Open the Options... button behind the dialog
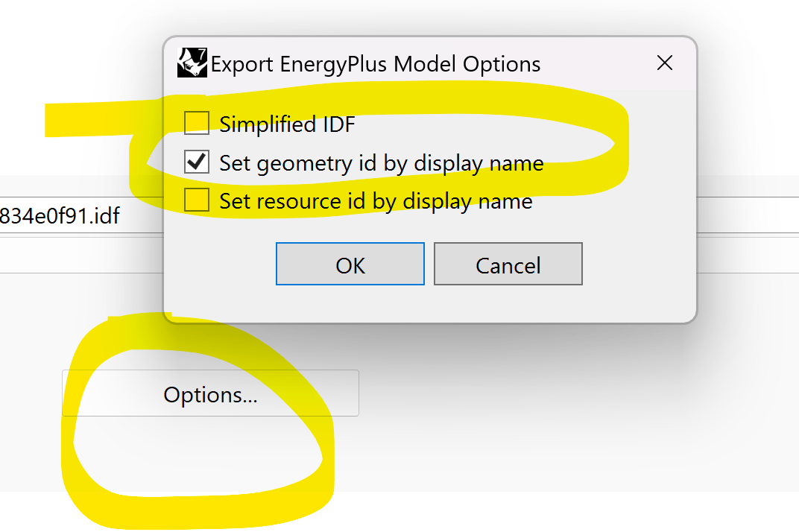 coord(210,393)
